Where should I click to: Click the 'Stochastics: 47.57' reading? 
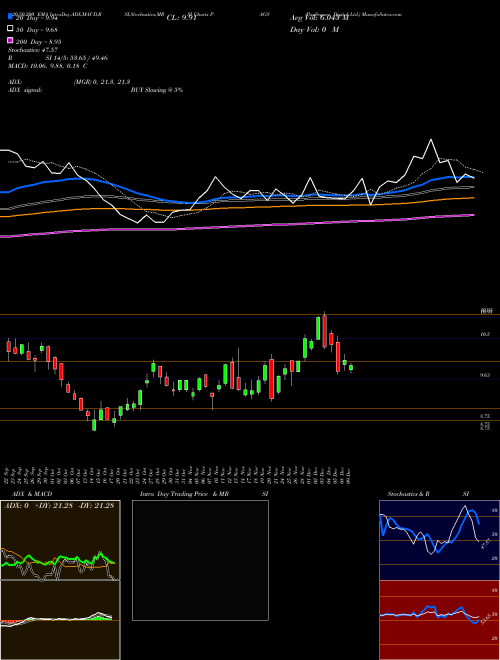[x=32, y=50]
